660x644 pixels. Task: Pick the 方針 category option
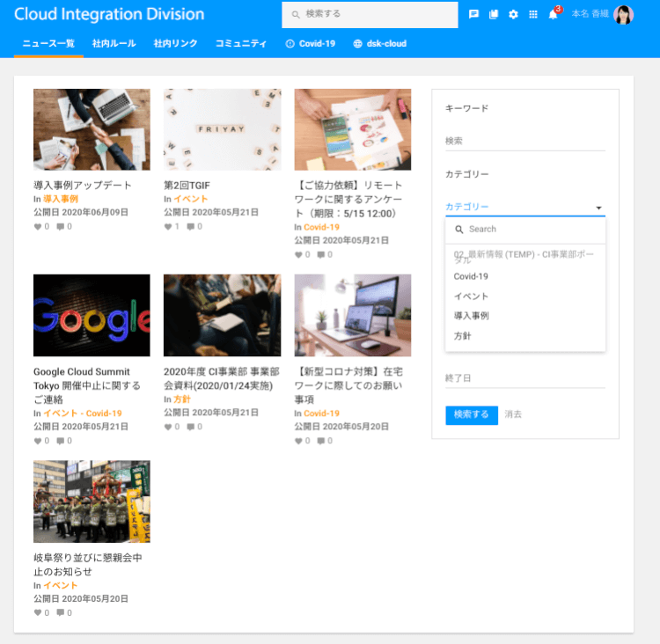click(462, 336)
